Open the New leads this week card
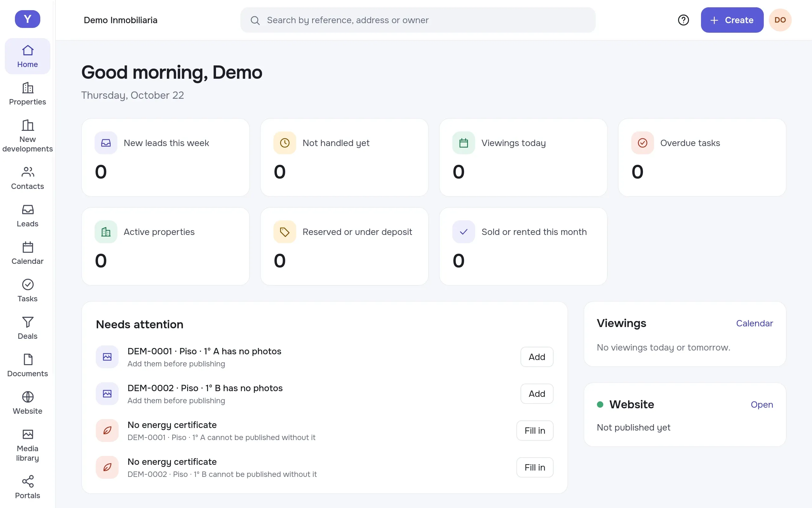The height and width of the screenshot is (508, 812). [166, 157]
